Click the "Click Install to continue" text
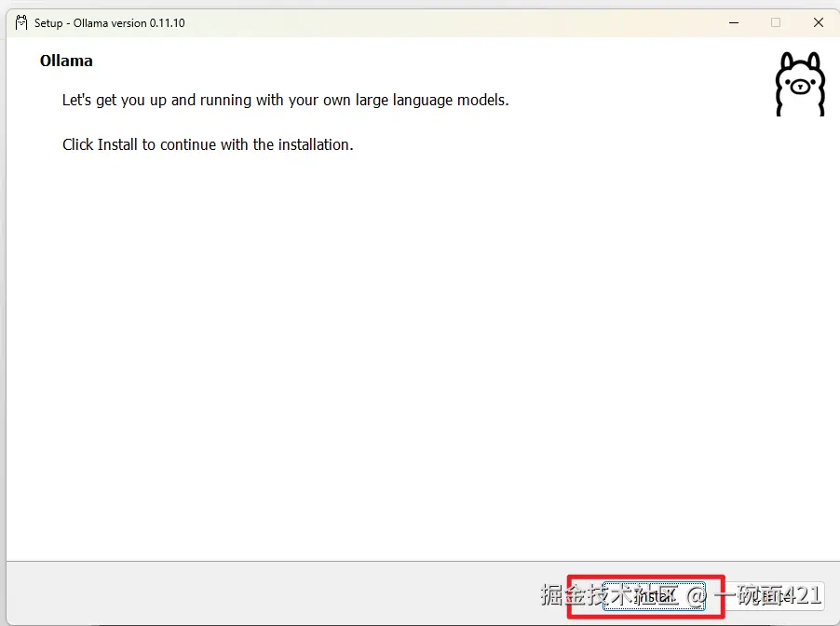The width and height of the screenshot is (840, 626). click(208, 144)
